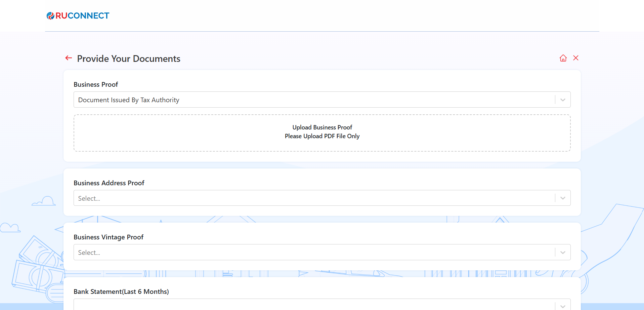This screenshot has width=644, height=310.
Task: Click the Business Address Proof label
Action: (109, 183)
